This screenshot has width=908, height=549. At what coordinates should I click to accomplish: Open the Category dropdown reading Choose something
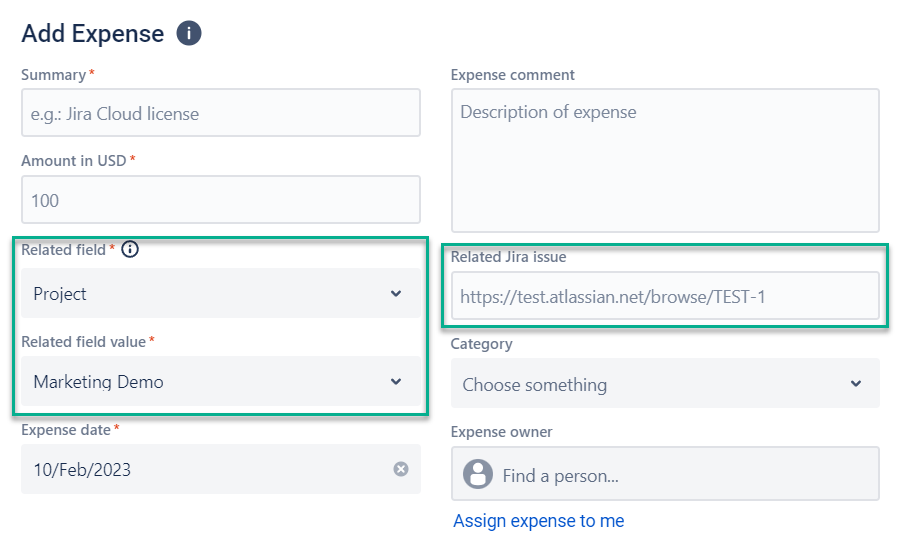[640, 384]
